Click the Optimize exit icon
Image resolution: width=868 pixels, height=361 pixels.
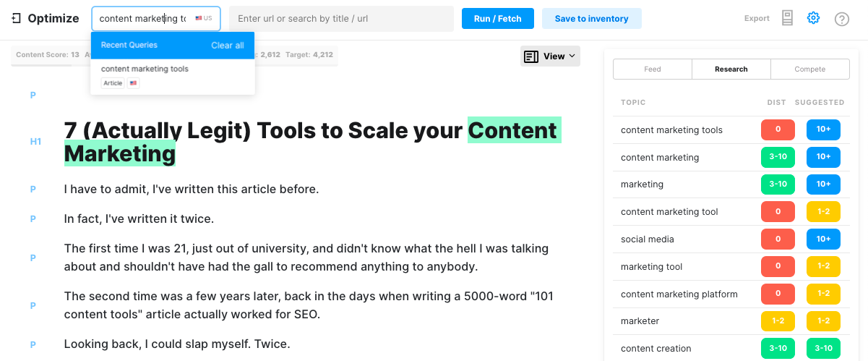(x=16, y=19)
